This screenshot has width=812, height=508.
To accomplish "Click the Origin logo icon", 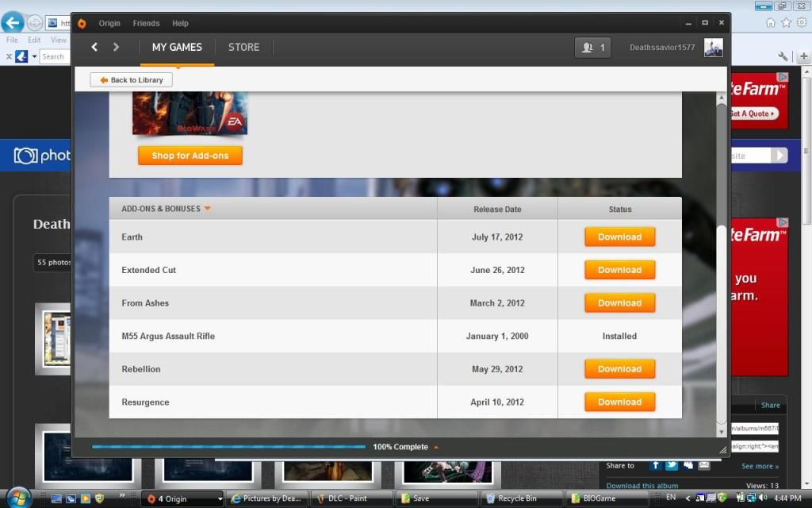I will [x=82, y=23].
